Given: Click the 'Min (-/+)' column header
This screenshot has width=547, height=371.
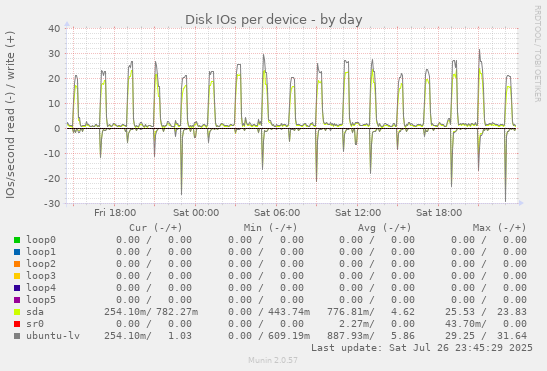Looking at the screenshot, I should pyautogui.click(x=270, y=228).
